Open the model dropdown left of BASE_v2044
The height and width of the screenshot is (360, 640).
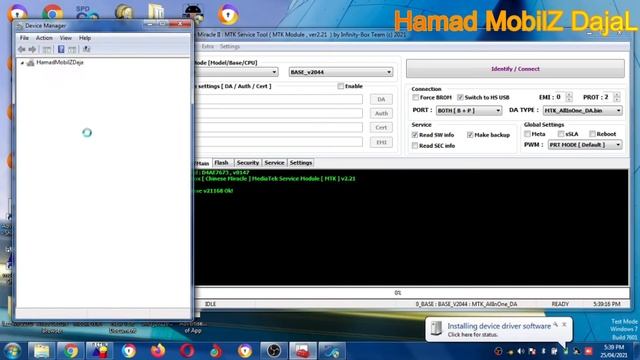coord(236,72)
